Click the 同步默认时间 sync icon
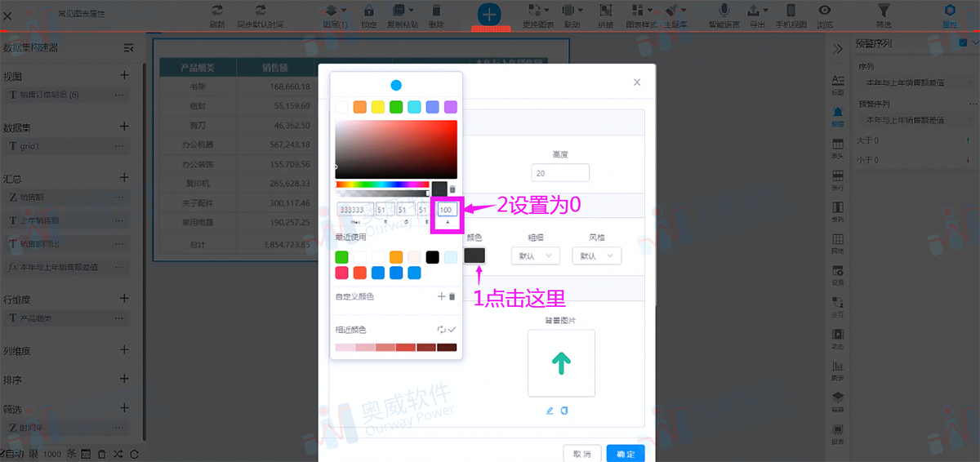 [x=261, y=11]
